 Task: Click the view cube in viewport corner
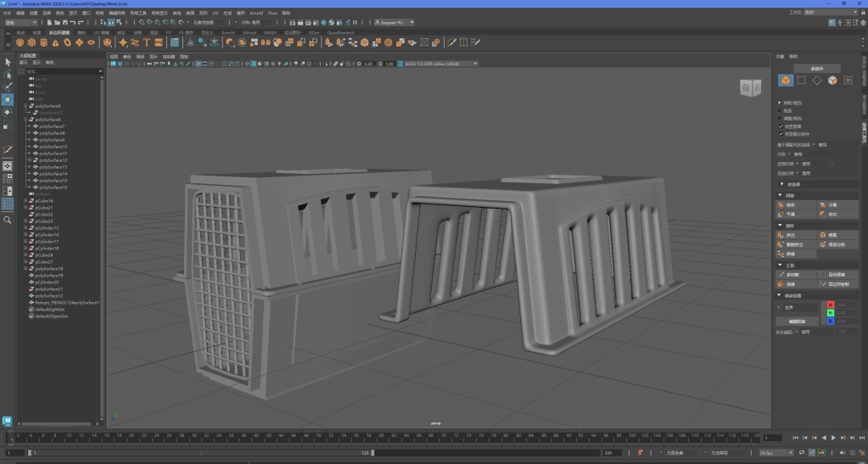click(x=751, y=88)
